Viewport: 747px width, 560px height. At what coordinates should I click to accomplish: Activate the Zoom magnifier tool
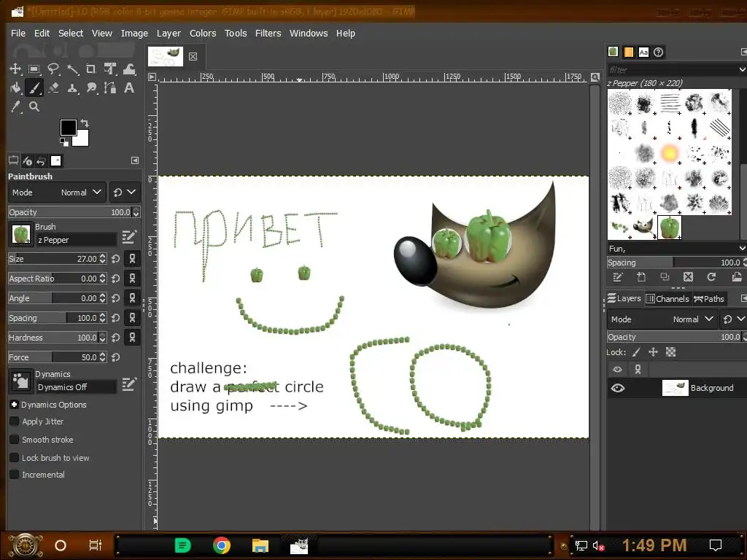click(x=34, y=107)
